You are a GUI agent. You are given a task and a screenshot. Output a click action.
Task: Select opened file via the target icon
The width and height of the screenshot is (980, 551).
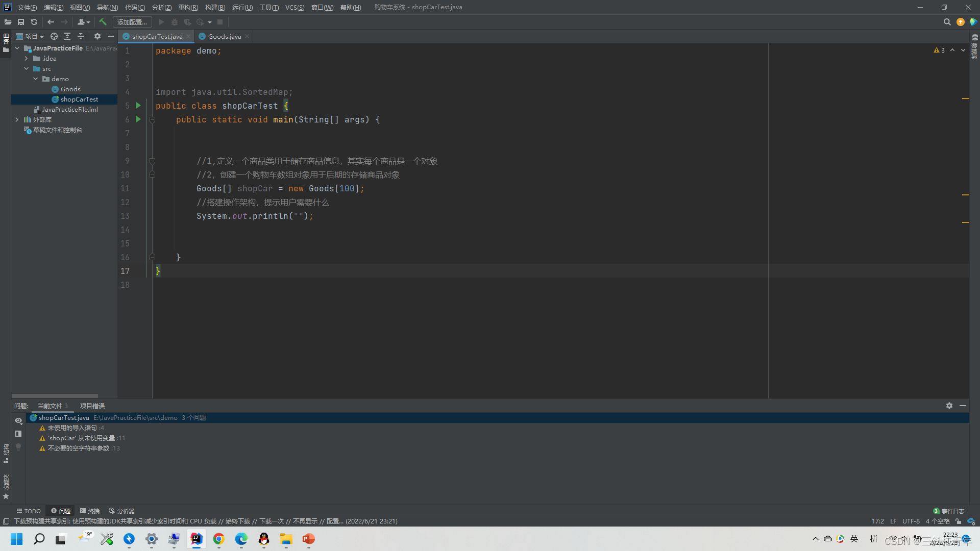tap(54, 36)
